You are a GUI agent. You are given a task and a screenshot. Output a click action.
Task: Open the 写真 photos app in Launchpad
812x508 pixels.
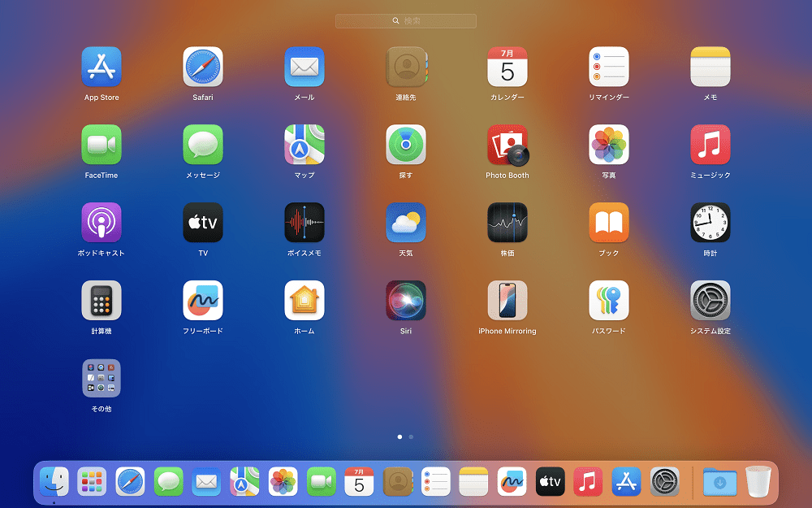click(609, 145)
